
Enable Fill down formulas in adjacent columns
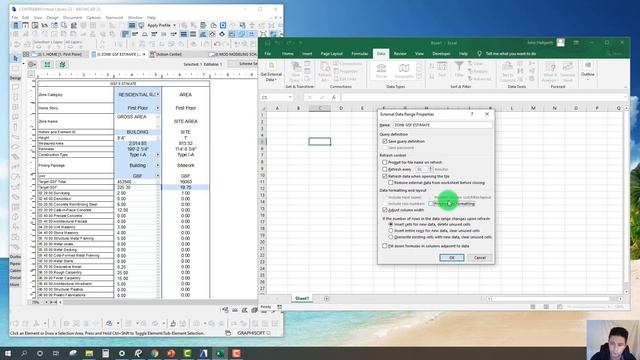[384, 246]
